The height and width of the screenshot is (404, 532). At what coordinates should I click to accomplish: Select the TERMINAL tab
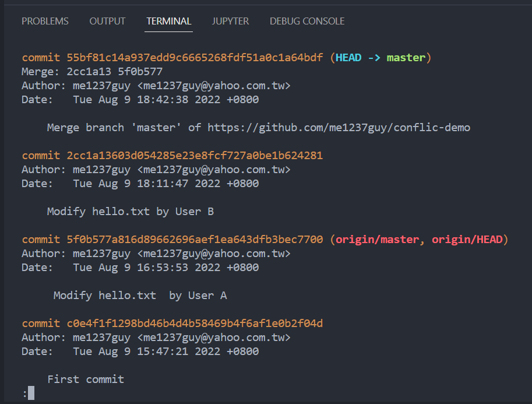click(168, 21)
